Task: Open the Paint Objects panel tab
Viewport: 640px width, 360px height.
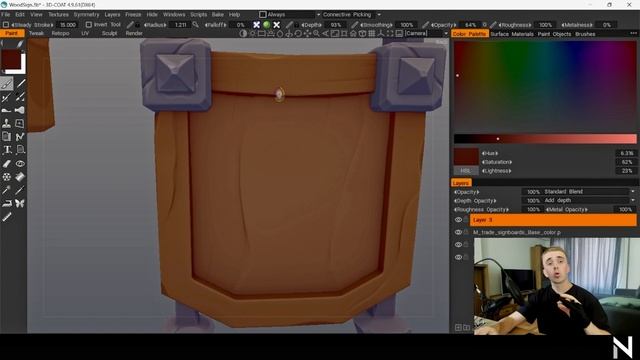Action: point(554,34)
